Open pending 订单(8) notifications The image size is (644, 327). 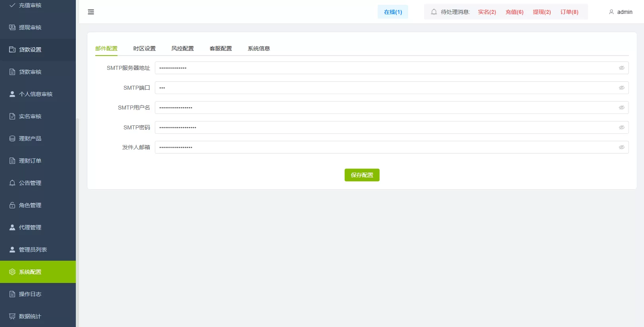click(569, 12)
